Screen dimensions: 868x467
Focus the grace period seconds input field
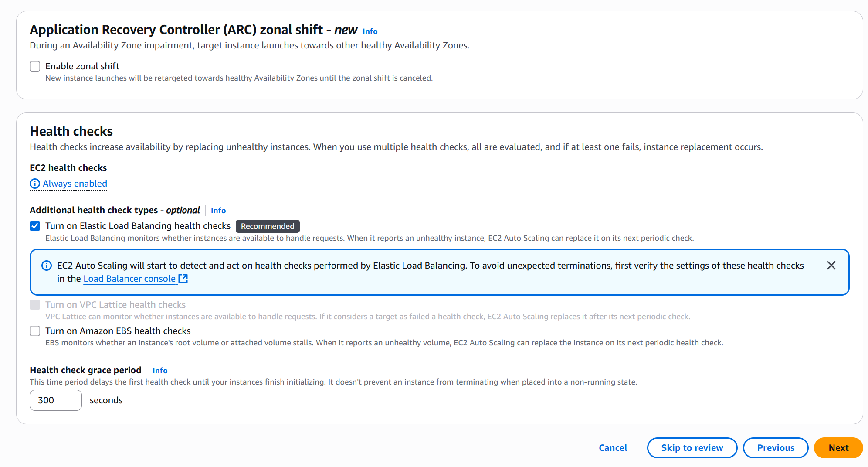click(56, 400)
